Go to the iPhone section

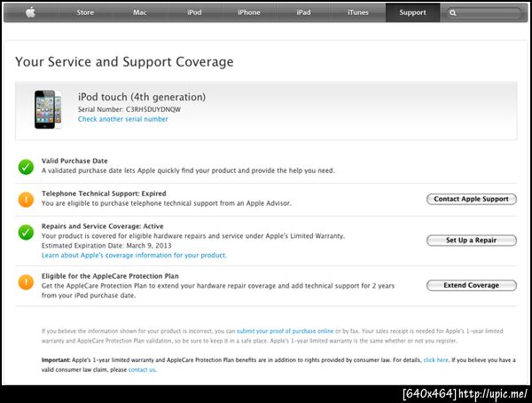[249, 12]
